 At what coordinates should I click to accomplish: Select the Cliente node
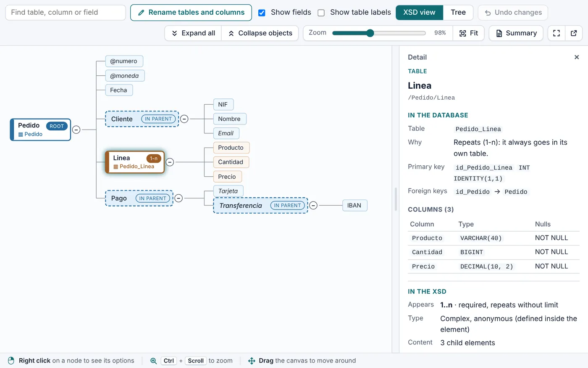point(142,119)
